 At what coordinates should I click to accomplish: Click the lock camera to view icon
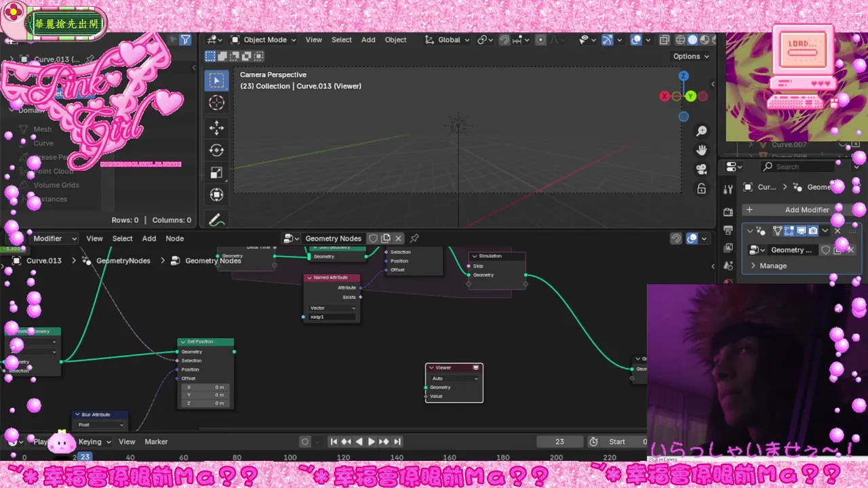point(702,188)
